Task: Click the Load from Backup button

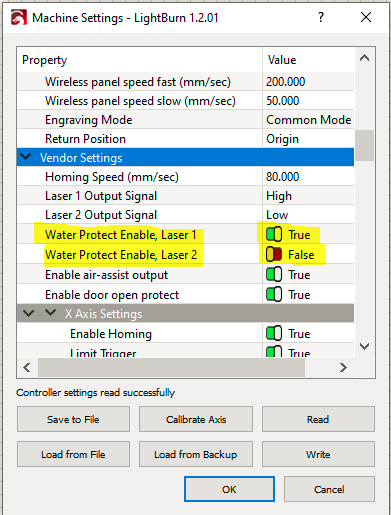Action: point(196,454)
